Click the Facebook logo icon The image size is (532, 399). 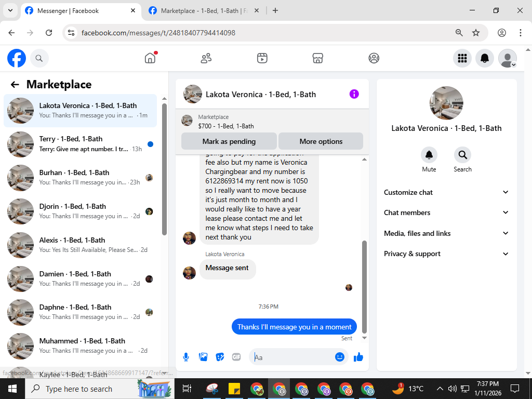coord(16,58)
